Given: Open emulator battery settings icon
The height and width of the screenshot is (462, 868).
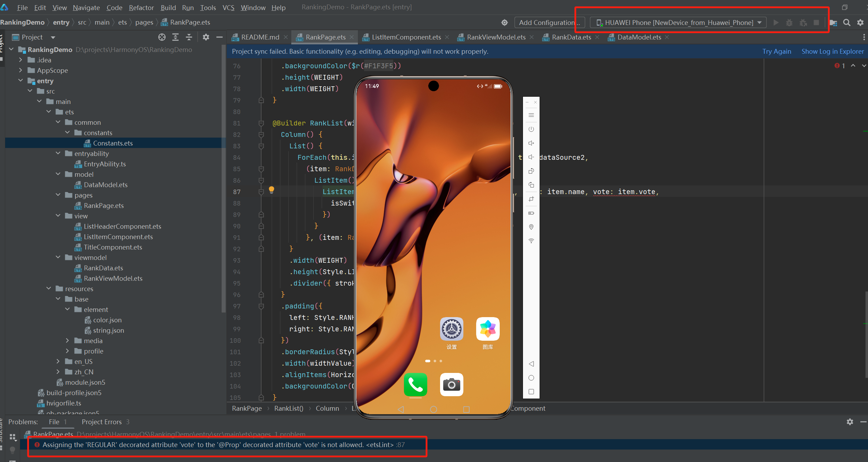Looking at the screenshot, I should click(x=531, y=213).
